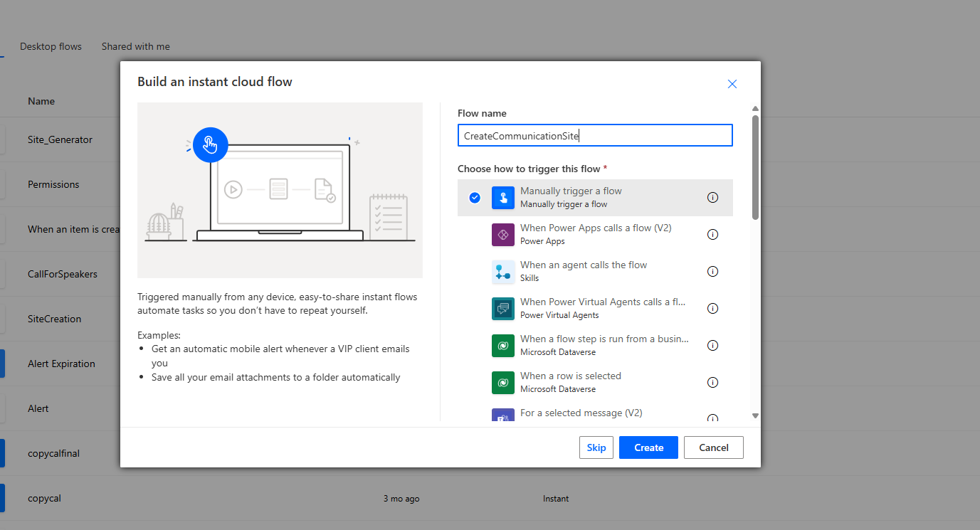Open info for When an agent calls the flow
Screen dimensions: 980x530
712,272
